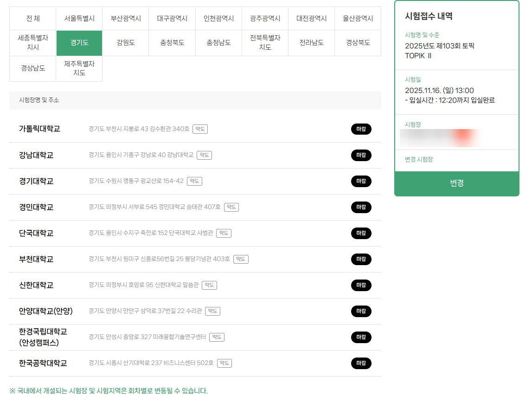Open the 약도 map for 강남대학교
532x397 pixels.
click(x=204, y=155)
